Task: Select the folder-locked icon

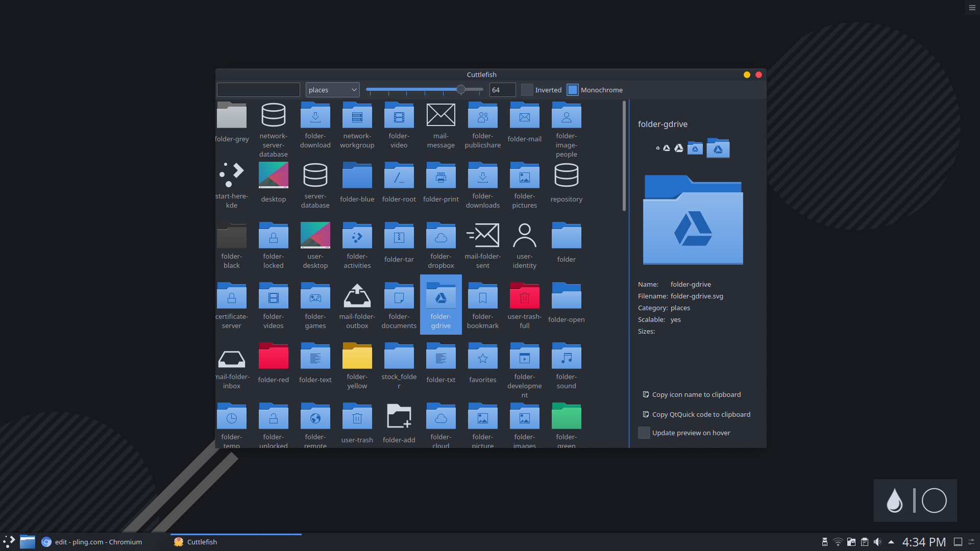Action: coord(274,235)
